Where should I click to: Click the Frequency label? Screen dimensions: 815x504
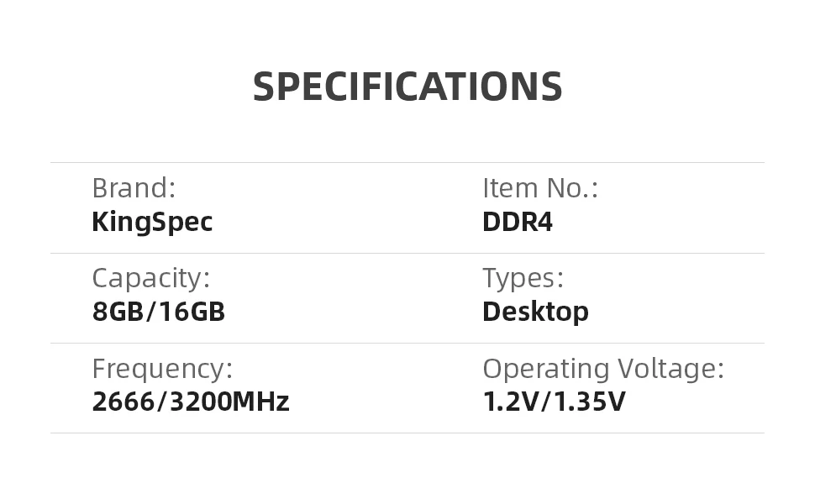(x=161, y=368)
